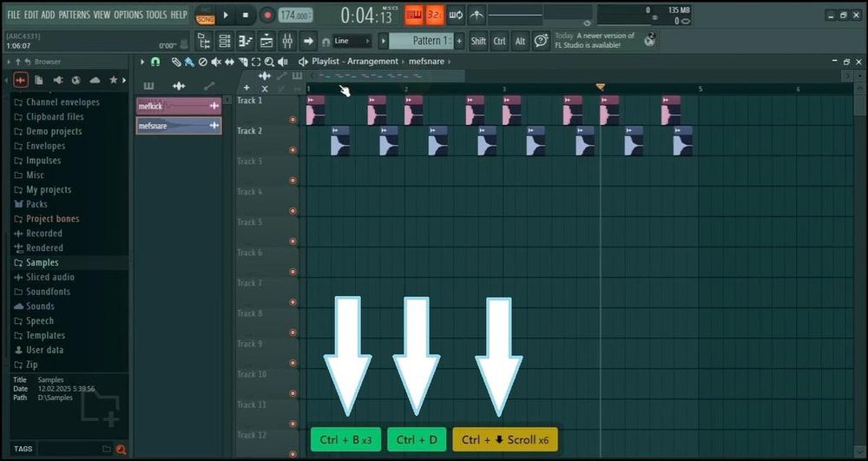
Task: Select the Slip tool in playlist
Action: [x=229, y=62]
